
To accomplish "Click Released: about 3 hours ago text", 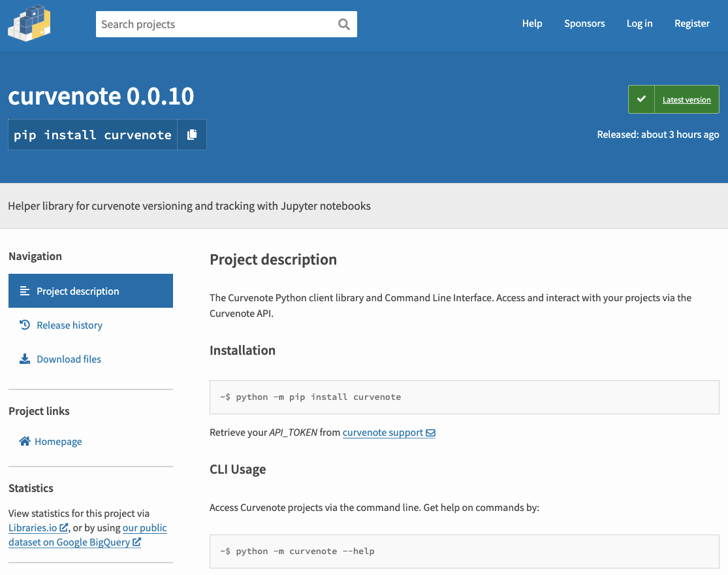I will (x=658, y=134).
